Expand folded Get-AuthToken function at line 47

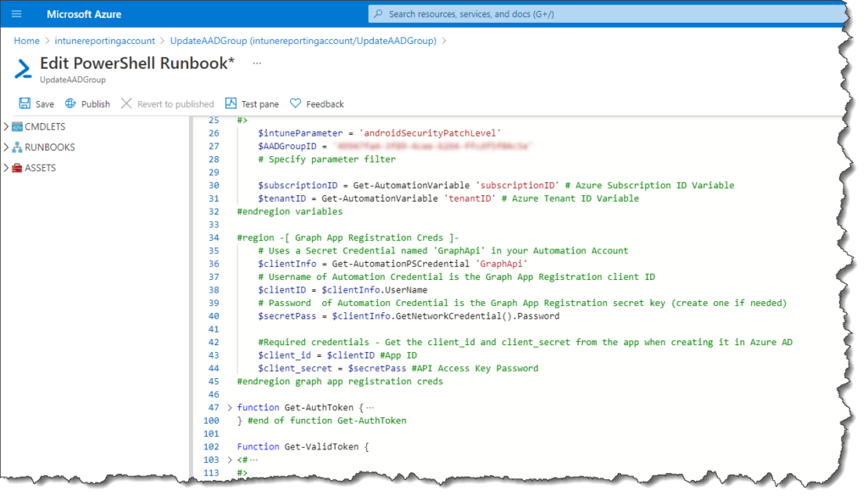coord(230,408)
